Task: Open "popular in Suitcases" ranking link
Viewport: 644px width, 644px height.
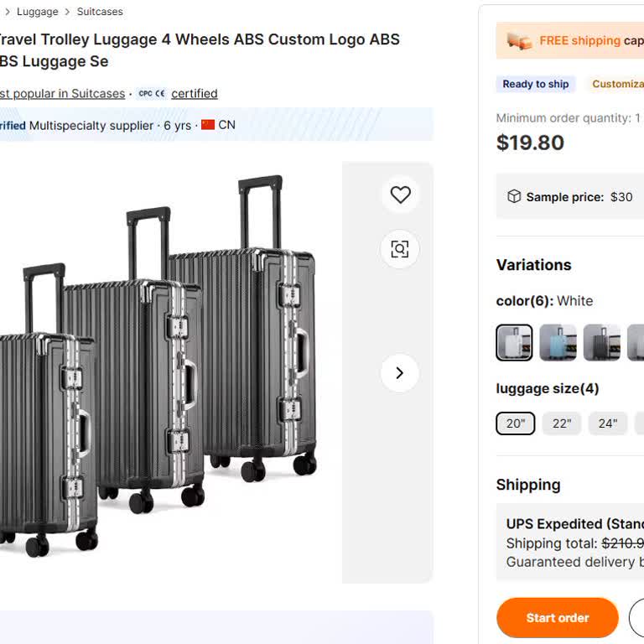Action: [x=63, y=94]
